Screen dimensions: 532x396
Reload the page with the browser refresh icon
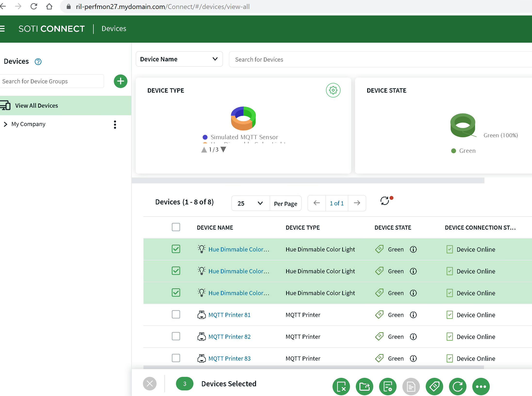tap(34, 7)
